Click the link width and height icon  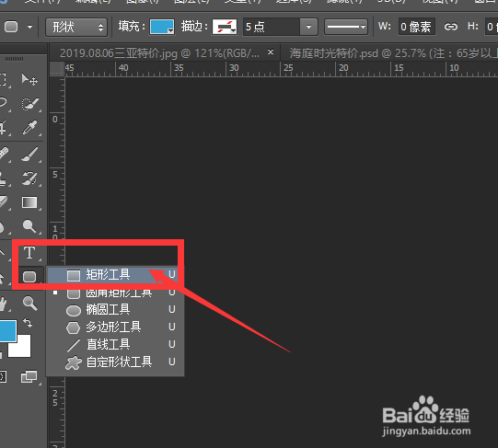pos(451,27)
